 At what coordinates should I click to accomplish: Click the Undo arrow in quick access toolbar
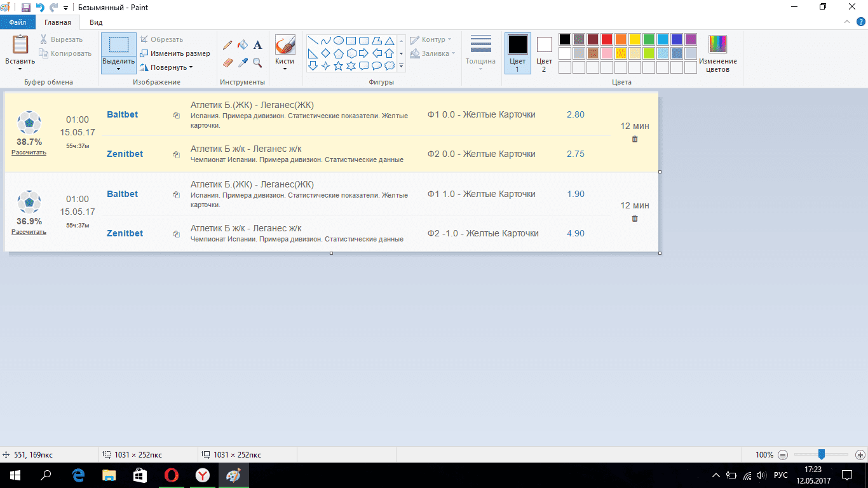click(40, 8)
